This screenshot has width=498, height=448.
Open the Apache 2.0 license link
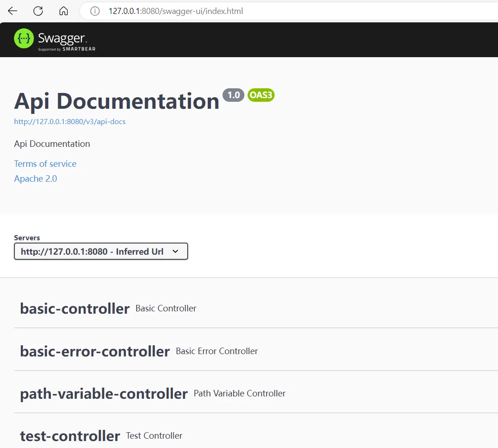pyautogui.click(x=35, y=178)
